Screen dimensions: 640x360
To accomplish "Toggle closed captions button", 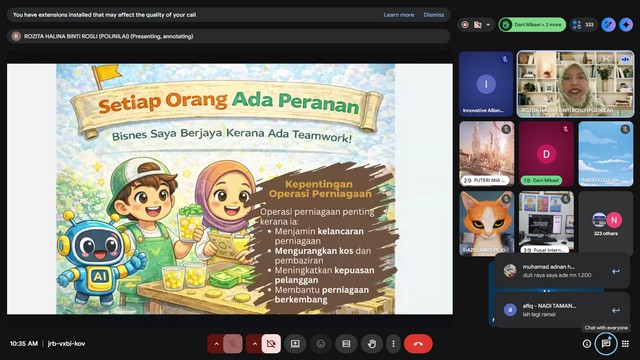I will [346, 344].
